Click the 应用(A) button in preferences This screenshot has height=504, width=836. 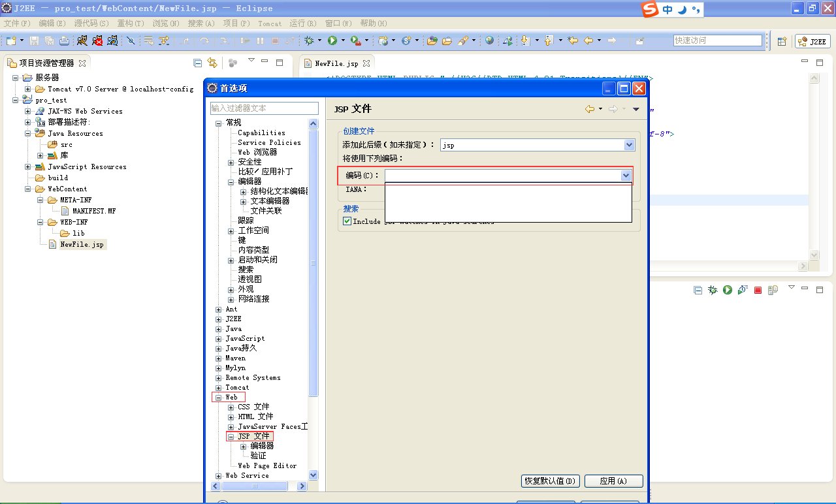pos(613,480)
